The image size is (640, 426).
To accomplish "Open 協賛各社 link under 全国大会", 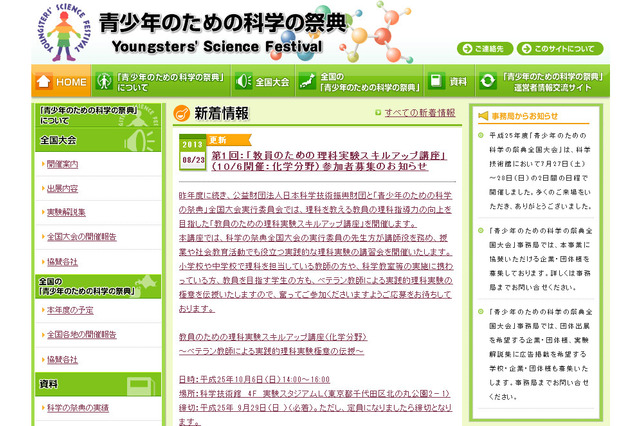I will coord(62,262).
